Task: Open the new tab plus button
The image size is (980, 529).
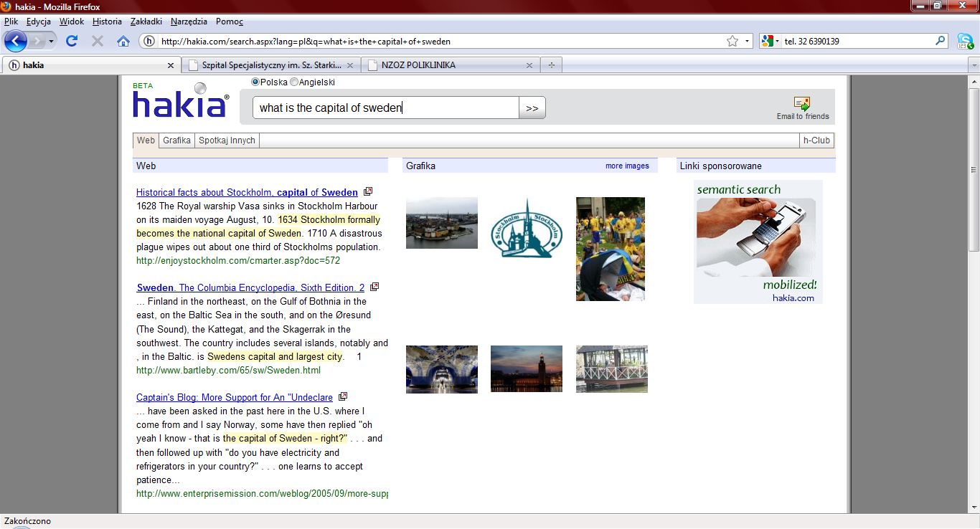Action: (x=552, y=65)
